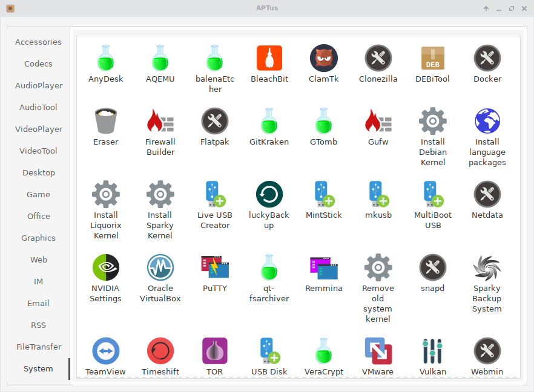Select the FileTransfer category
534x392 pixels.
[39, 347]
